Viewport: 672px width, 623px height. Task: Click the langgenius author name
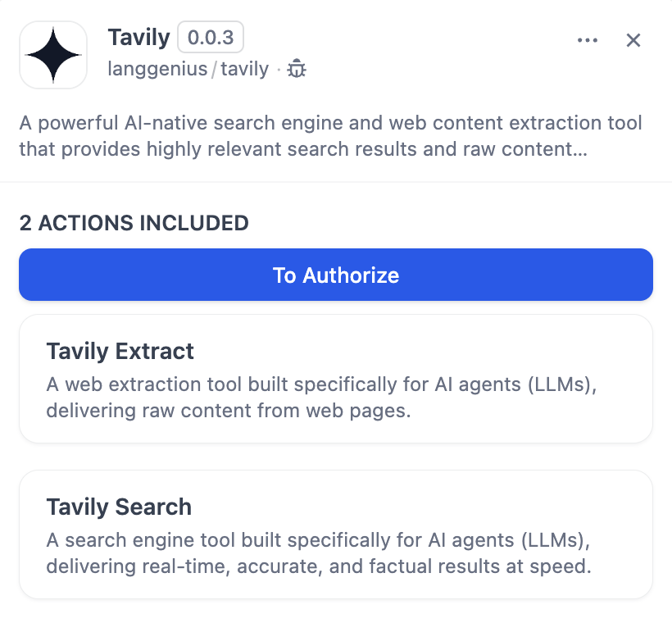(x=157, y=69)
